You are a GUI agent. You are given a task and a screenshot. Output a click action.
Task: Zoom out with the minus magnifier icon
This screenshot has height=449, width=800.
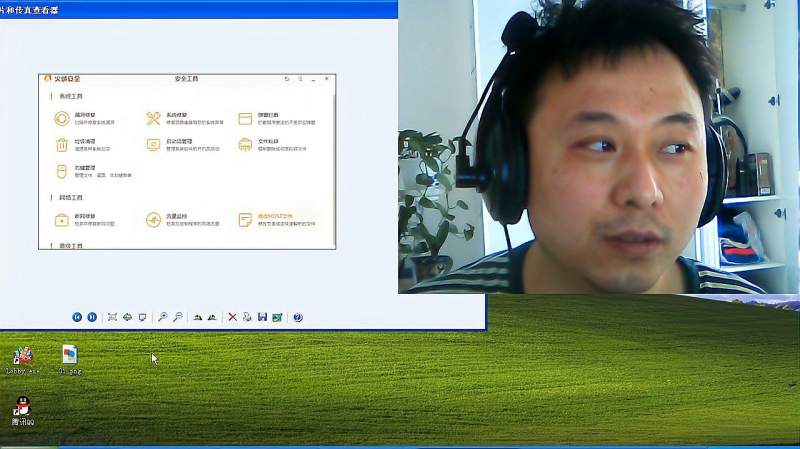click(x=178, y=317)
